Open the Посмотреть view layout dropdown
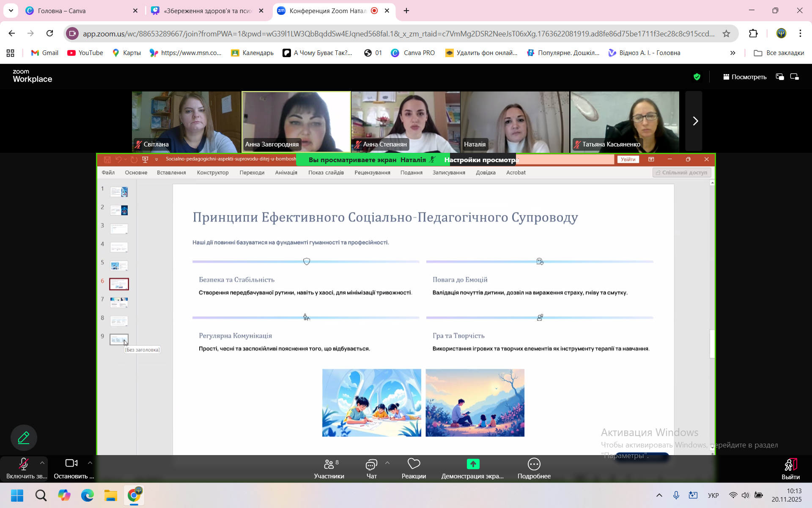 pyautogui.click(x=745, y=77)
